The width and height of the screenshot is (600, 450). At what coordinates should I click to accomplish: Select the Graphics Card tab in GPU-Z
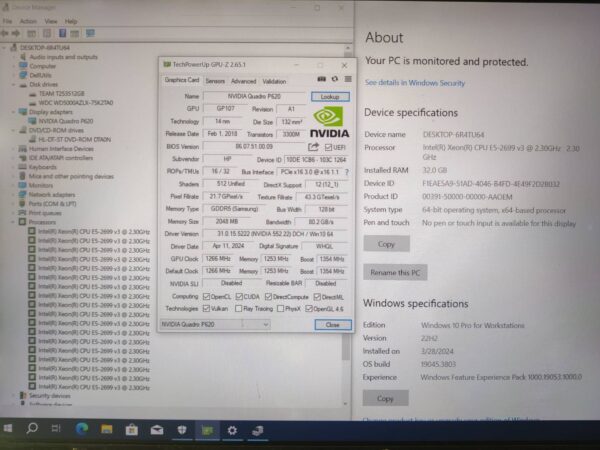[x=182, y=80]
